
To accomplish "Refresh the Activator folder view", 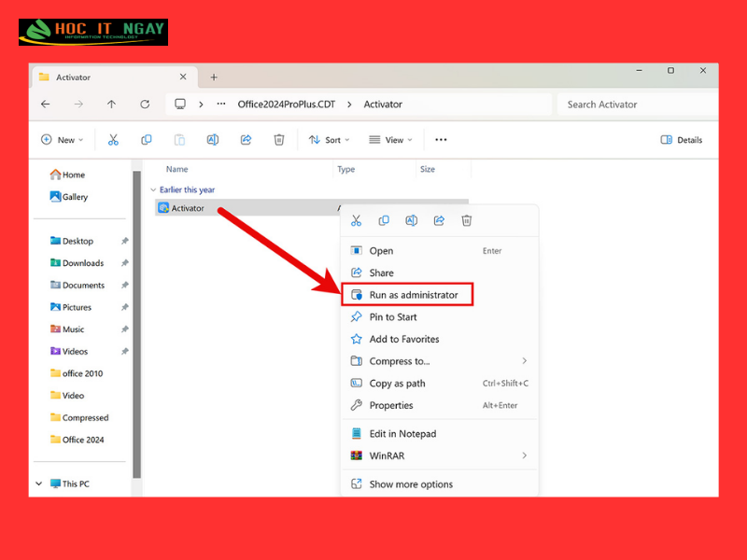I will tap(145, 104).
